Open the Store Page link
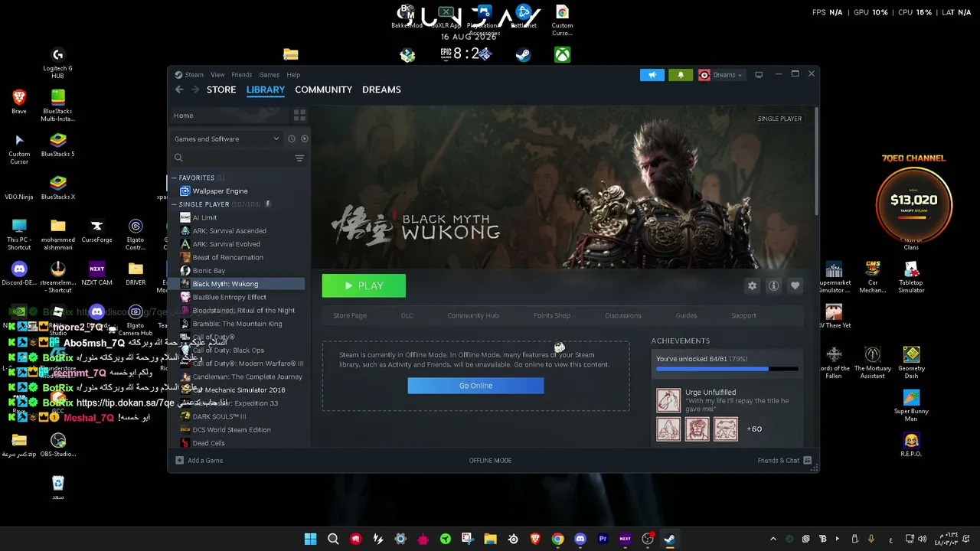This screenshot has height=551, width=980. [x=350, y=315]
